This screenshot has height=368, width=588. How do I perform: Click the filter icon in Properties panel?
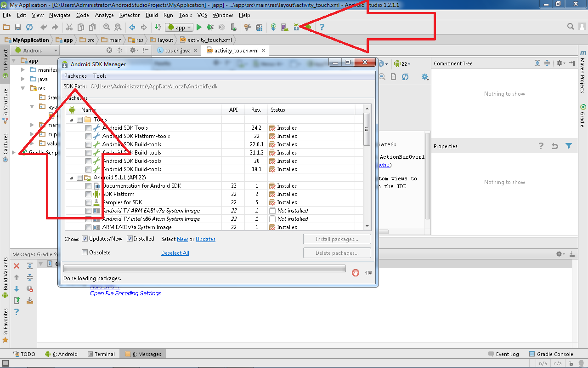coord(569,146)
